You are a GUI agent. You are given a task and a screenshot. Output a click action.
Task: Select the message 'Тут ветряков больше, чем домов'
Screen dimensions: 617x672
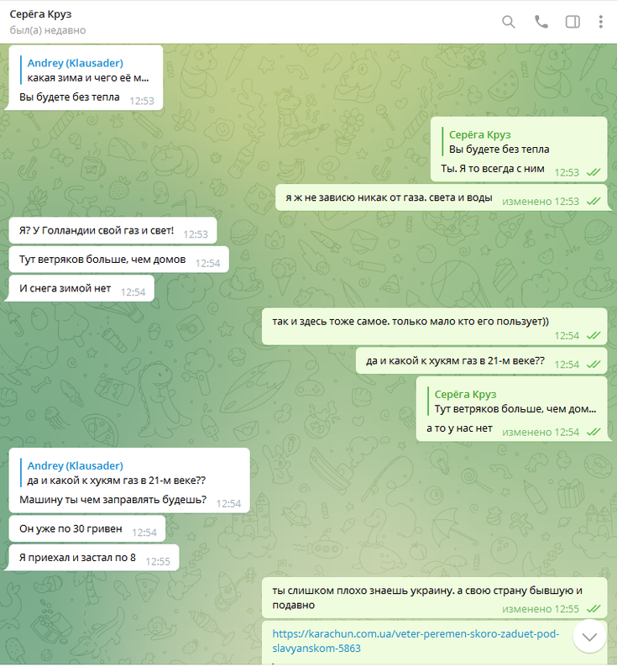pos(118,260)
